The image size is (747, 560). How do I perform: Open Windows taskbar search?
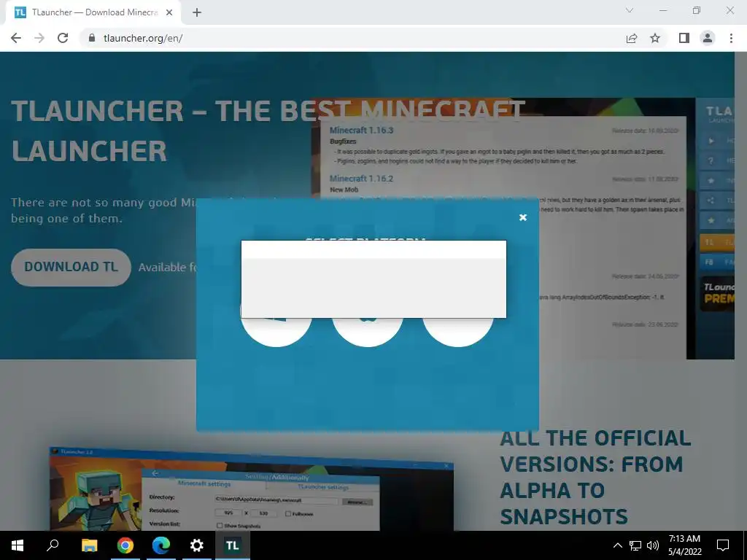point(53,545)
